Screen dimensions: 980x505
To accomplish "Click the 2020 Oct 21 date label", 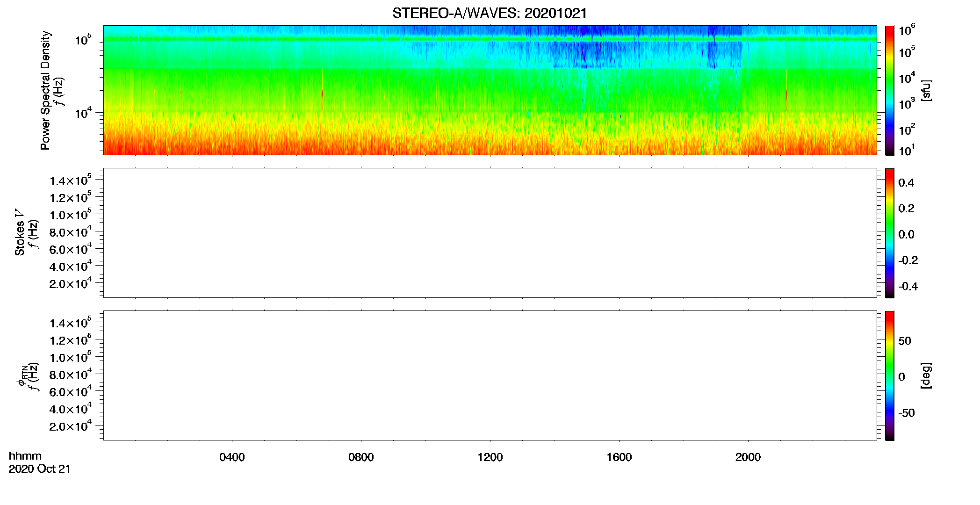I will (x=40, y=469).
